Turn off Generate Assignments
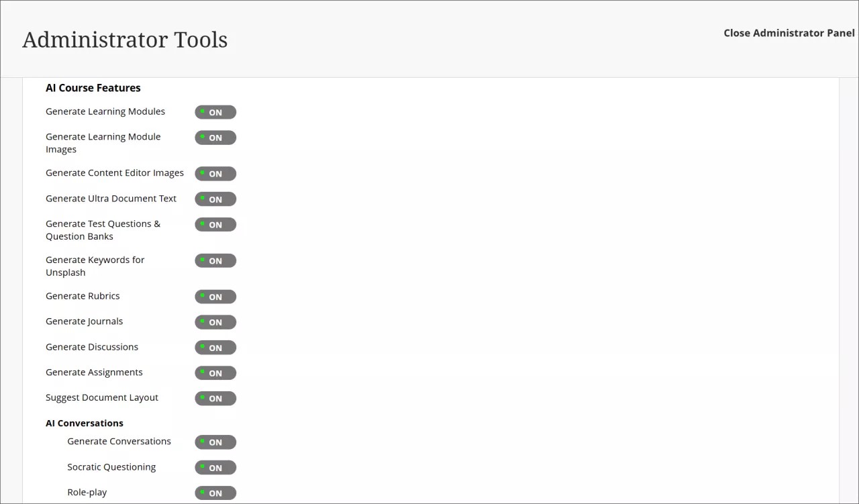The image size is (859, 504). coord(215,372)
